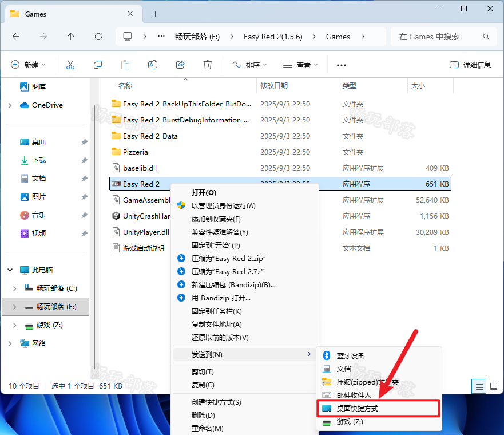Open the 查看 view dropdown

click(300, 65)
